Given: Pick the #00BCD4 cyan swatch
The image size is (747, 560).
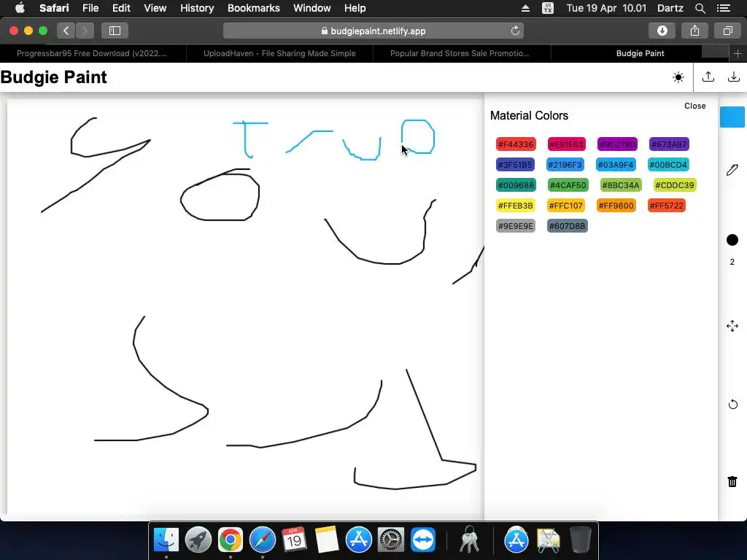Looking at the screenshot, I should (x=668, y=165).
